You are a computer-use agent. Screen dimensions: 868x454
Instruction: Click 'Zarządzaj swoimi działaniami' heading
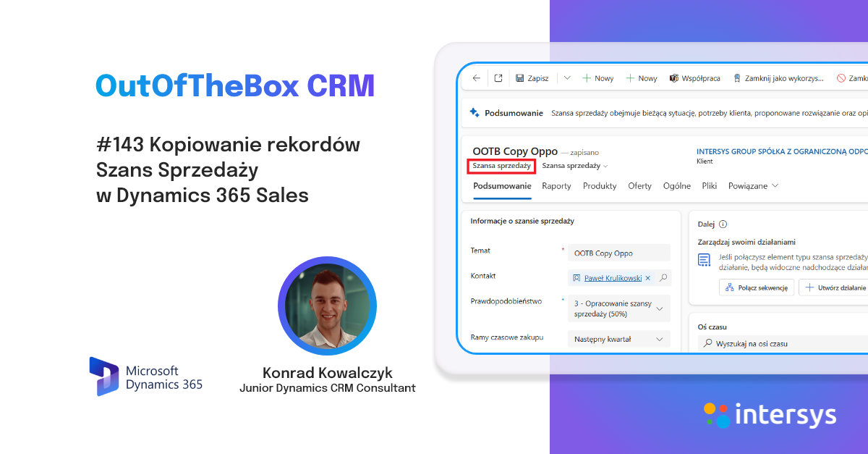click(x=746, y=242)
